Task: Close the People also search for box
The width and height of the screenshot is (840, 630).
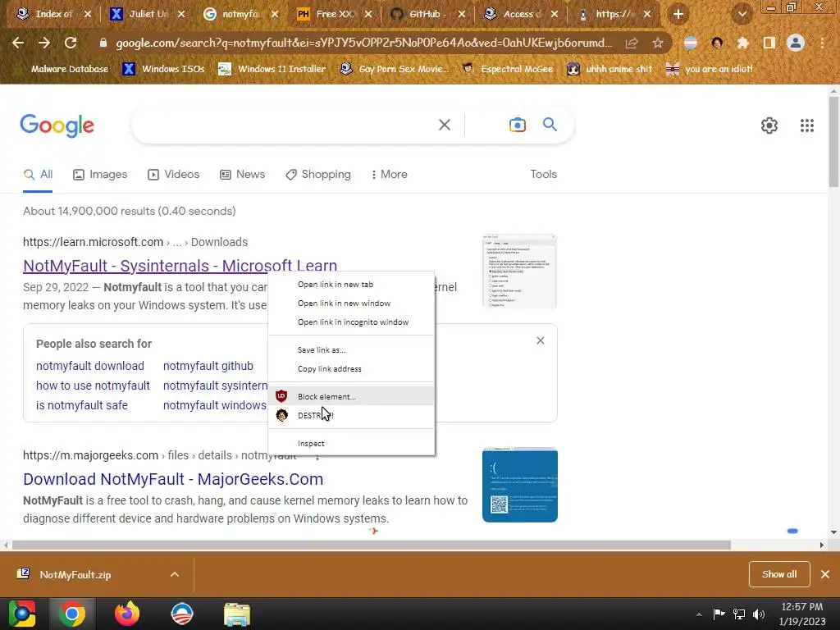Action: 541,340
